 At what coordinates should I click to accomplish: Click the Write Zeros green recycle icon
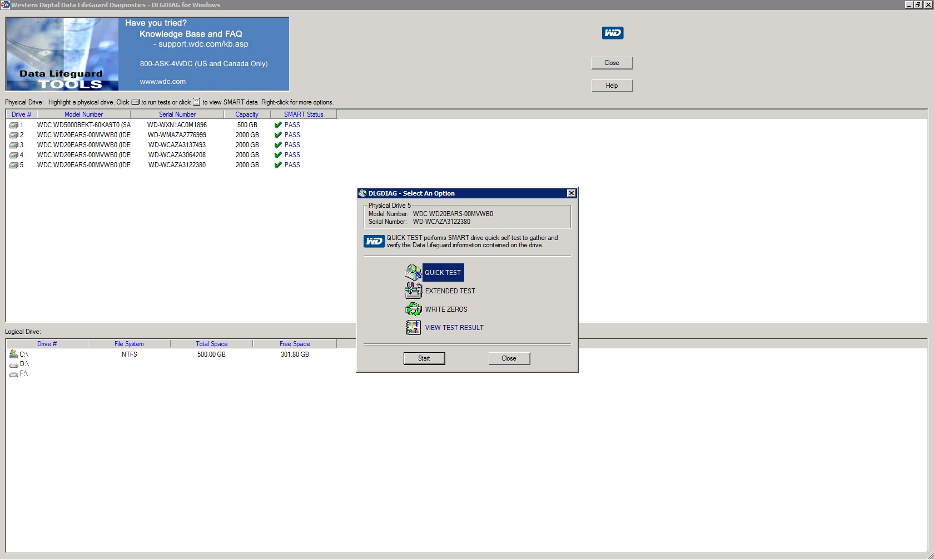[413, 309]
